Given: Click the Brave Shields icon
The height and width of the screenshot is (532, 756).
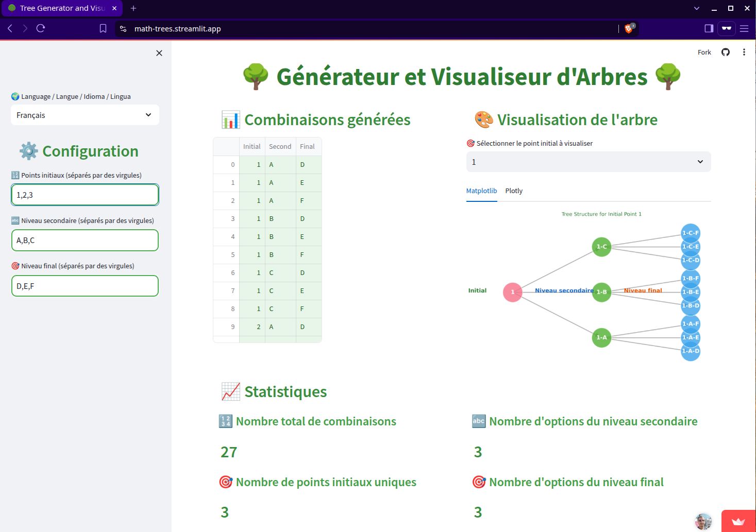Looking at the screenshot, I should [x=629, y=29].
